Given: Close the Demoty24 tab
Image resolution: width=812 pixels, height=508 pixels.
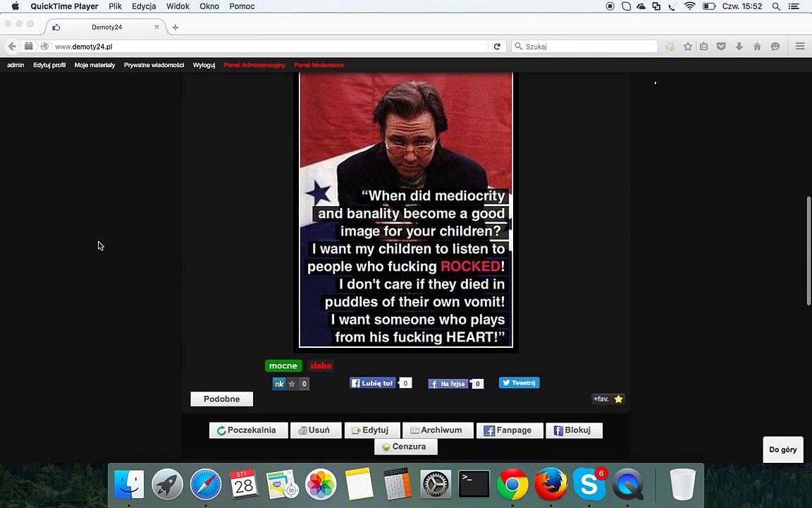Looking at the screenshot, I should click(x=156, y=27).
